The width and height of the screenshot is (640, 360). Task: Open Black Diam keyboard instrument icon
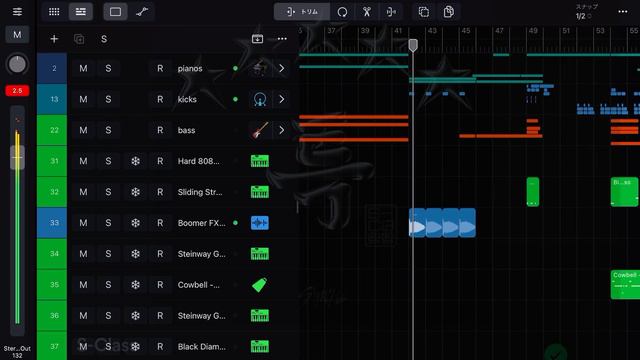click(260, 347)
